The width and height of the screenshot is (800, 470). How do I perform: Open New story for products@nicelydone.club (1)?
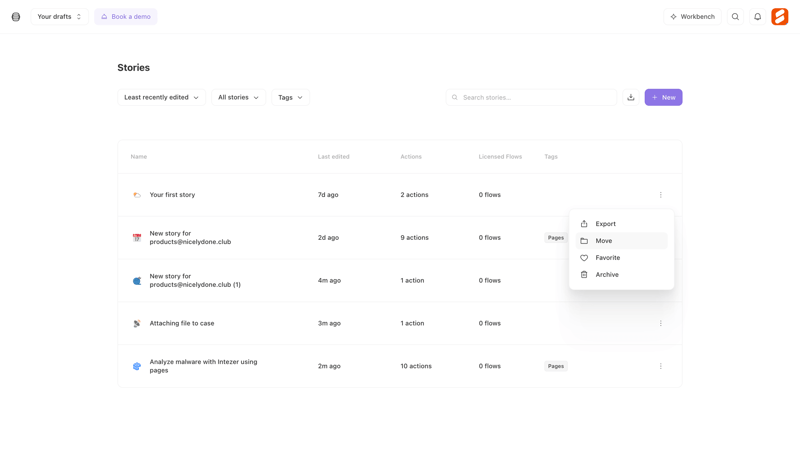click(195, 281)
